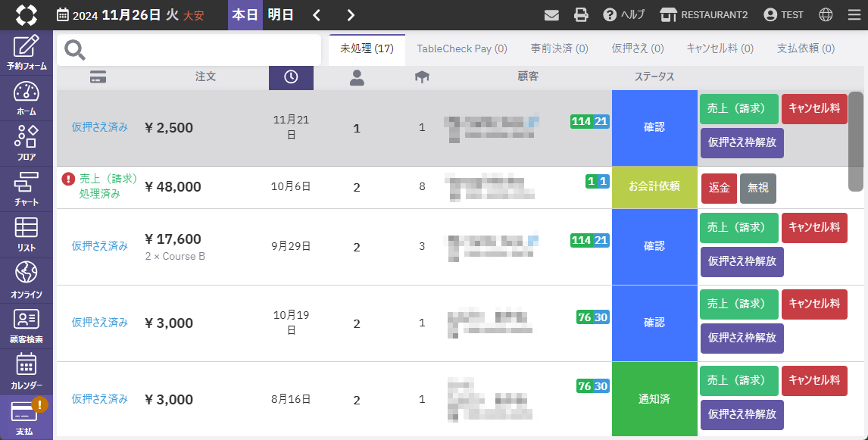868x440 pixels.
Task: Click 売上（請求） for ¥17,600 row
Action: pyautogui.click(x=739, y=227)
